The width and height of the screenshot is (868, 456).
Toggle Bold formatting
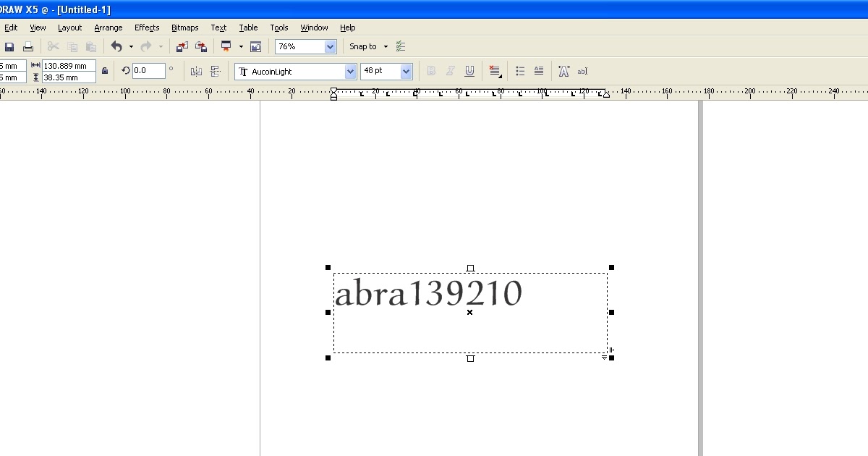(x=432, y=71)
